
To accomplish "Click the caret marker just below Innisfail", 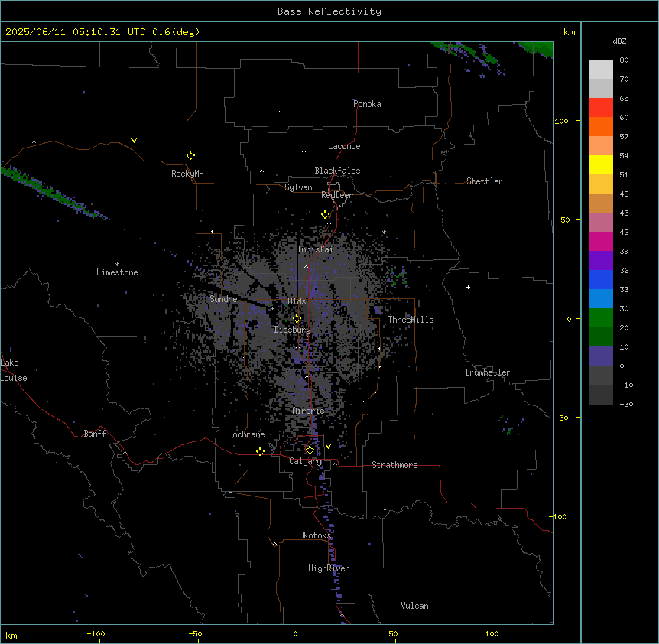I will pos(306,266).
